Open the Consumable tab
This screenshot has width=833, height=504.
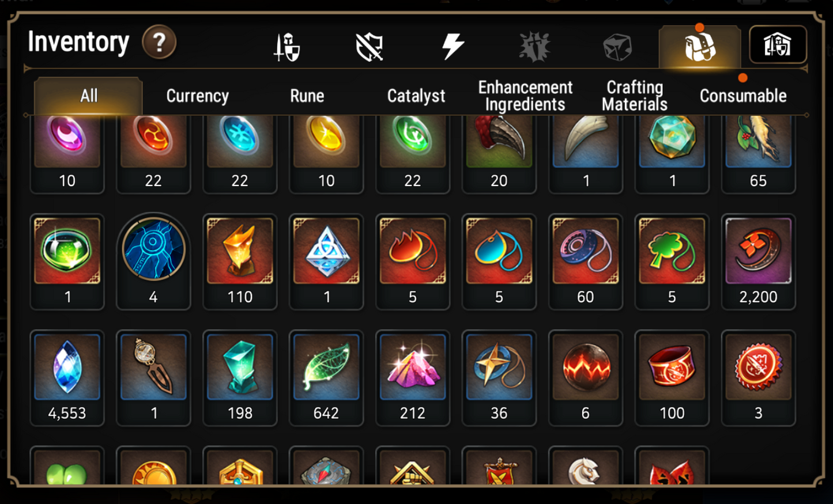743,96
